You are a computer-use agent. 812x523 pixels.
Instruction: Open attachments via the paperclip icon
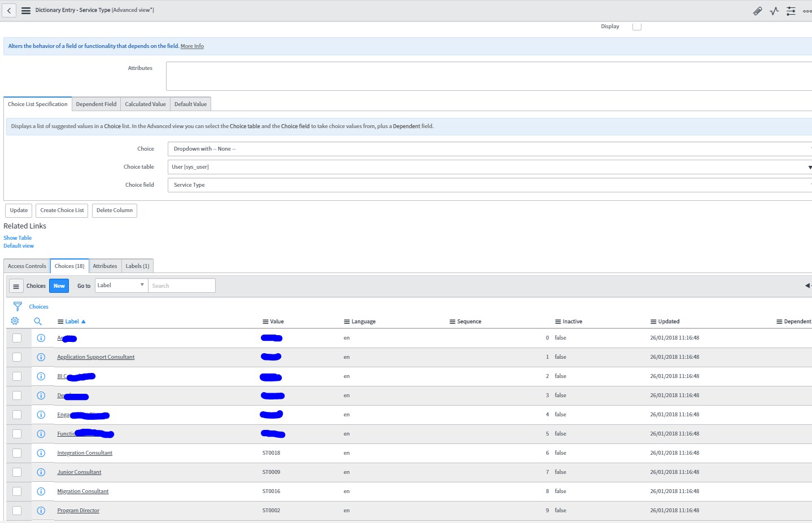point(757,11)
